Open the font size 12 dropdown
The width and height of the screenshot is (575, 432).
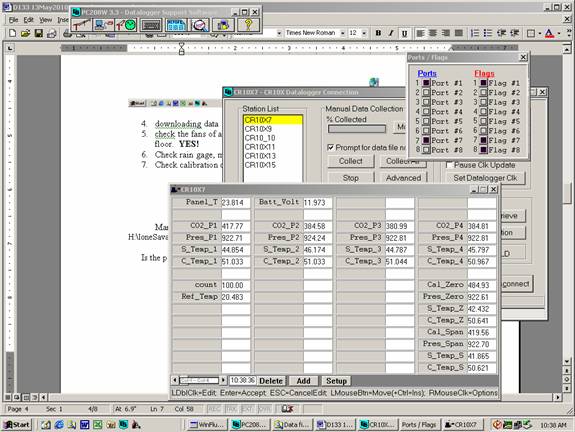[364, 33]
